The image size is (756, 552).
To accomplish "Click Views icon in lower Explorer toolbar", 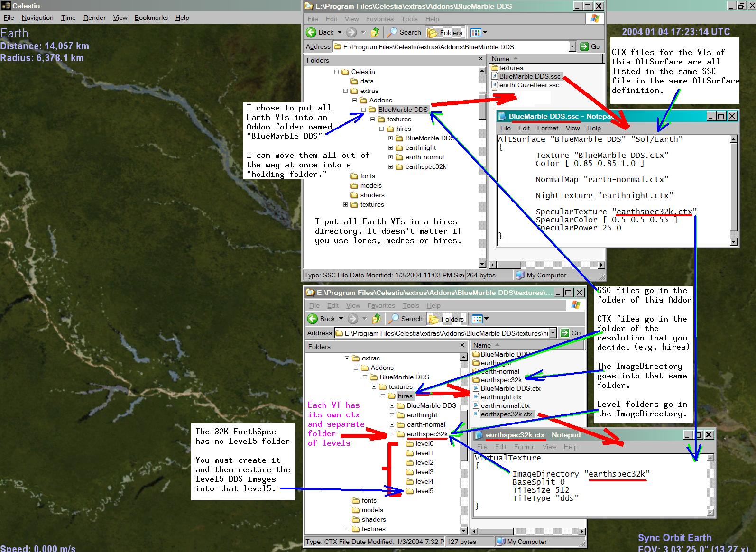I will [477, 319].
